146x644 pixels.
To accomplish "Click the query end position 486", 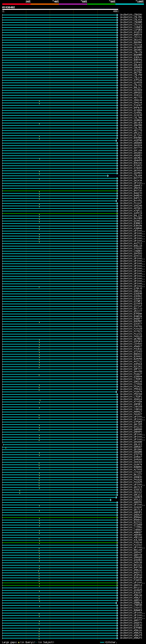I will point(115,11).
